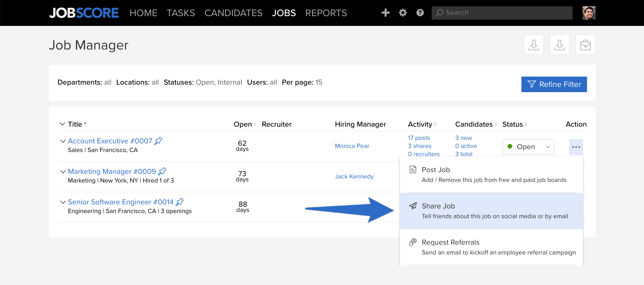Click the second download icon button
The image size is (644, 285).
click(560, 45)
